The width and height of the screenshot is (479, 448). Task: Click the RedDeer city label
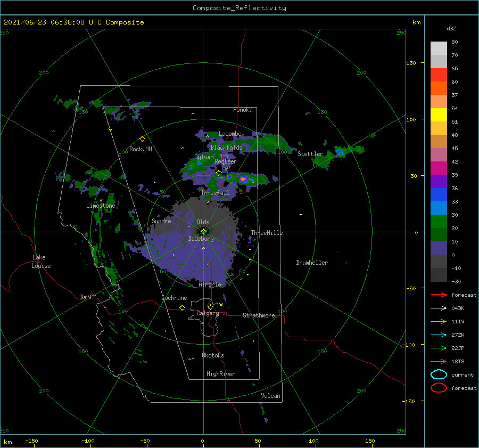tap(226, 161)
